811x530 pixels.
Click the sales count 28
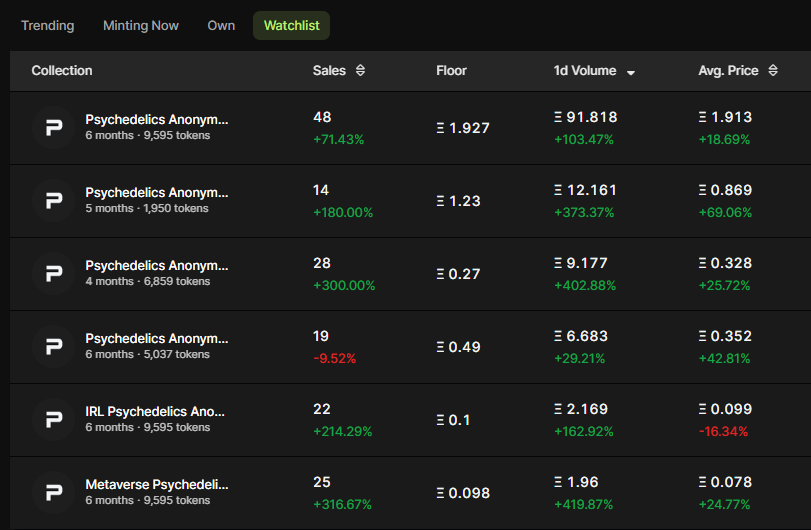[x=322, y=263]
